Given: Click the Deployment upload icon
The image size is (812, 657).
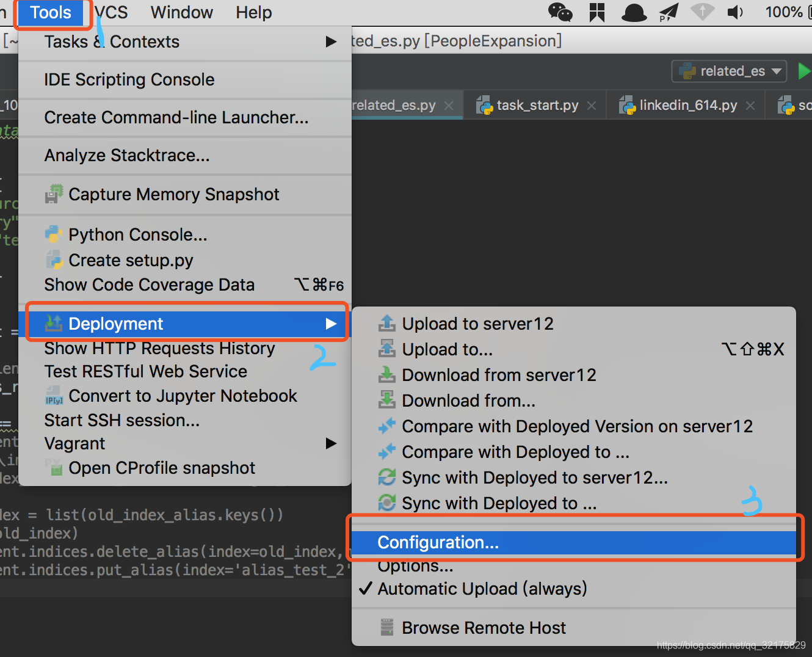Looking at the screenshot, I should click(x=54, y=323).
